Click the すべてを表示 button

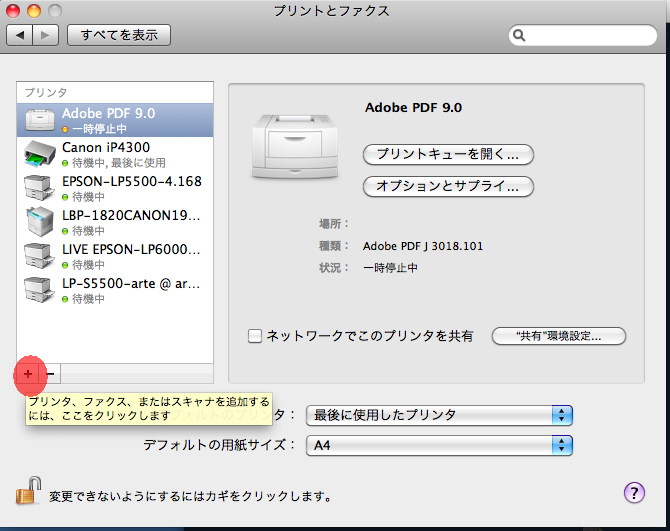coord(119,35)
